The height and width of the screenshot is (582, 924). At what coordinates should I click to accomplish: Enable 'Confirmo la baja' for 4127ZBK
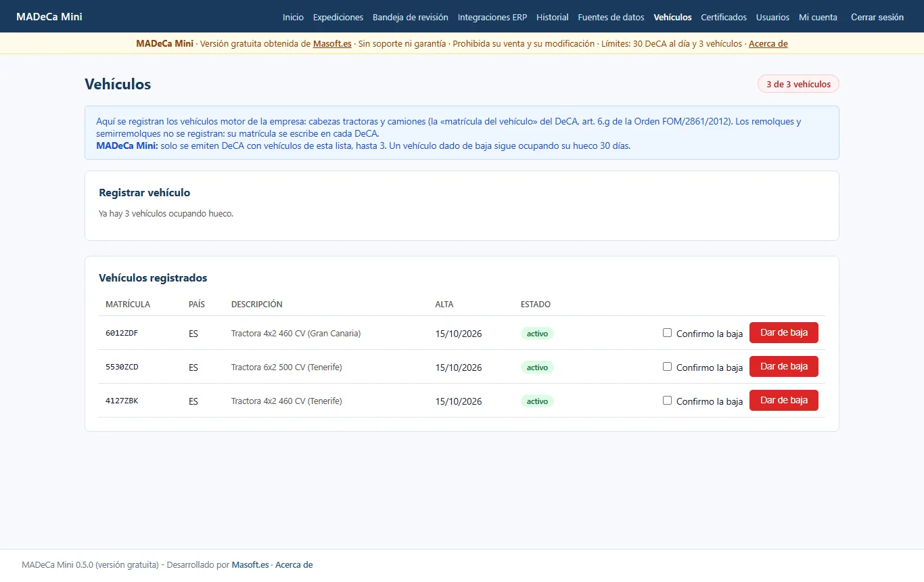pos(667,400)
